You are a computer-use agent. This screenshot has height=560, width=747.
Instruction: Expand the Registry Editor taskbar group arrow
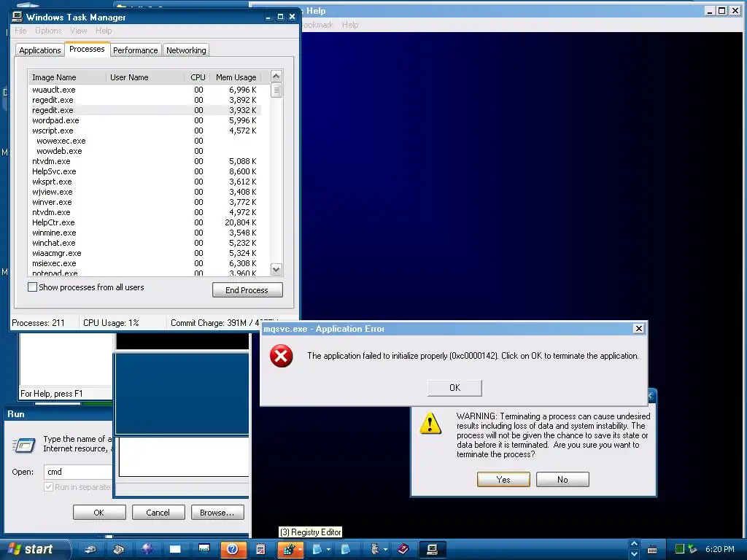pyautogui.click(x=301, y=550)
